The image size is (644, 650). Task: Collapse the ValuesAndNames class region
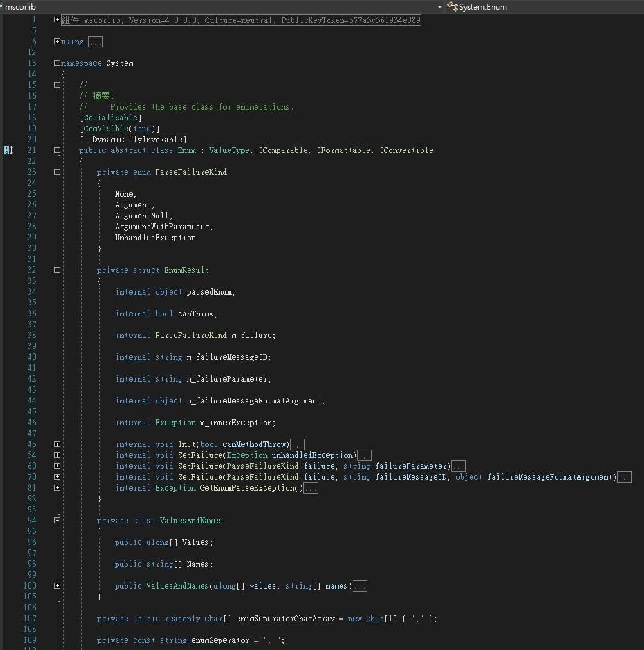pyautogui.click(x=57, y=521)
